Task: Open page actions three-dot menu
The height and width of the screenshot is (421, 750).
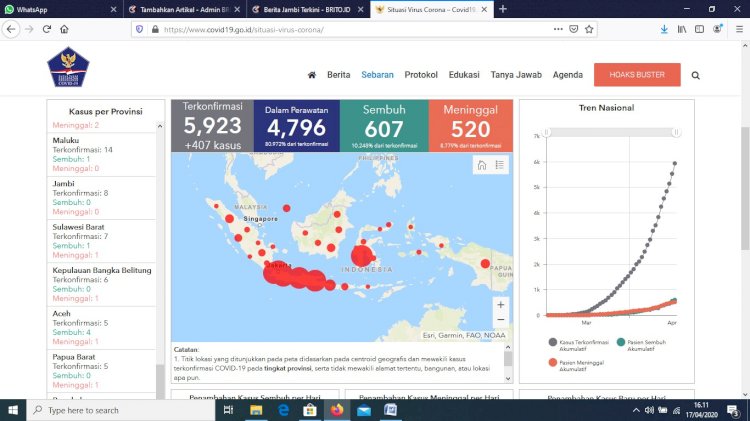Action: pyautogui.click(x=558, y=29)
